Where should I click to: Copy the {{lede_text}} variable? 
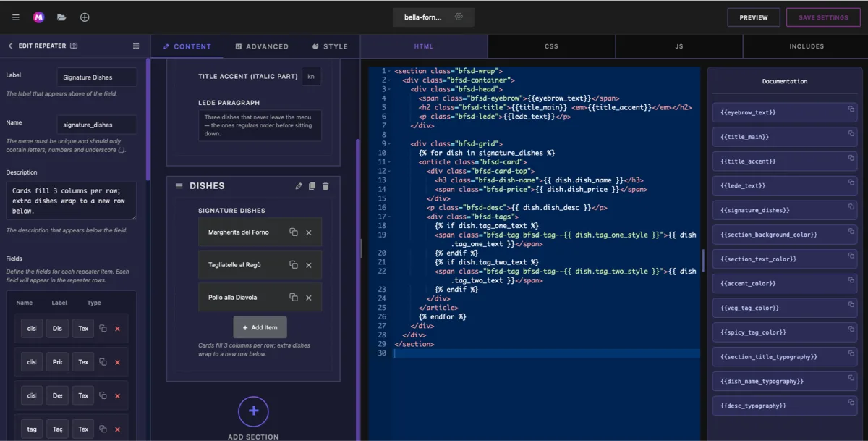[851, 182]
